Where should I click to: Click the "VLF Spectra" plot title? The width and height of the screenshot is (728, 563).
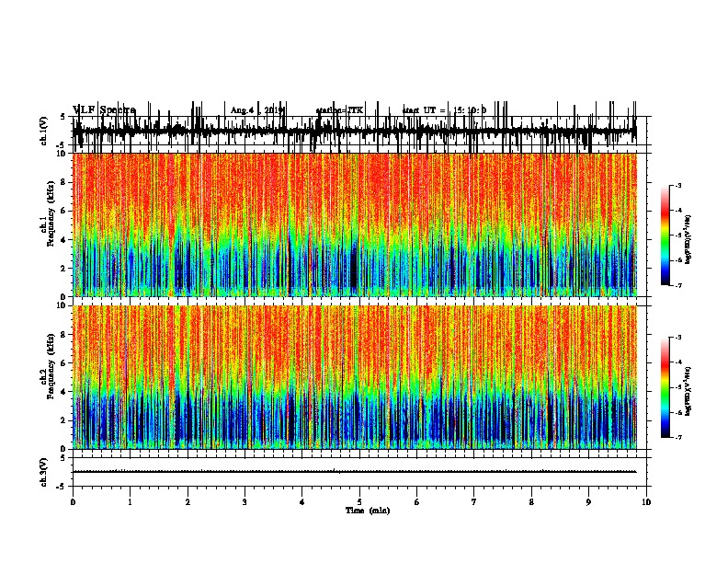coord(104,110)
